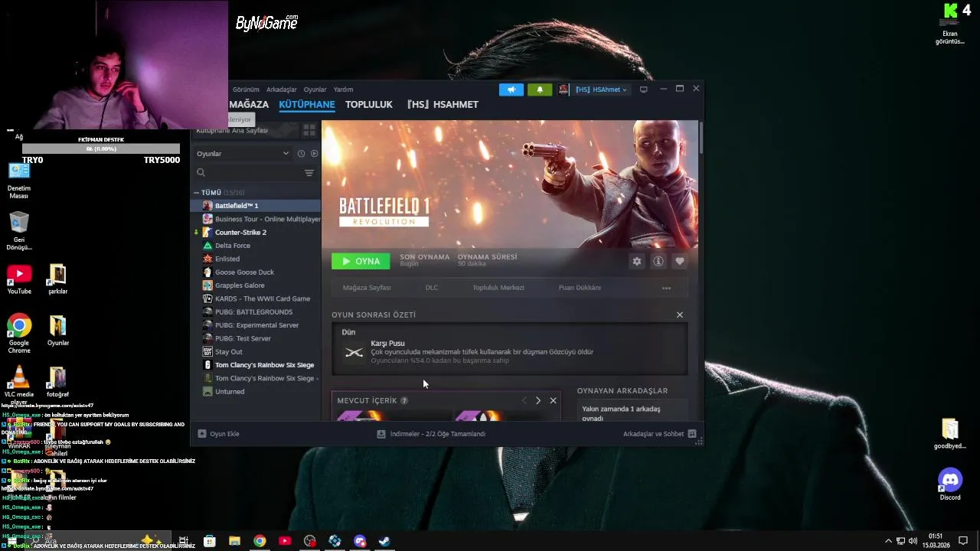Open the HSAhmet account dropdown

(x=601, y=90)
